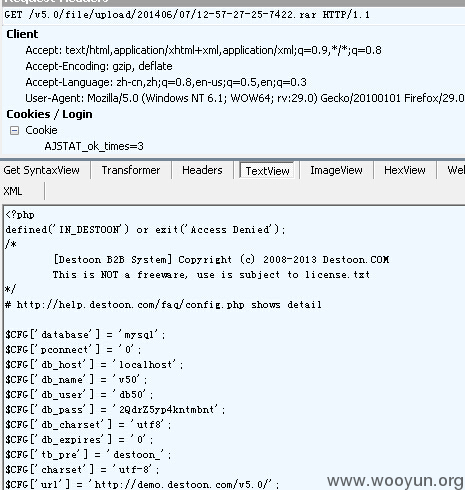Image resolution: width=465 pixels, height=490 pixels.
Task: Click the Cookies / Login section heading
Action: (49, 114)
